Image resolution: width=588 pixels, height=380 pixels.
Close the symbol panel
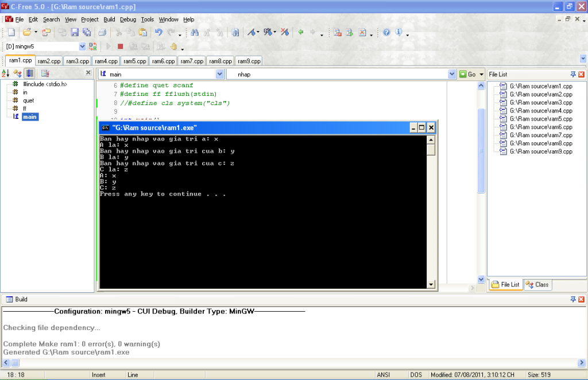coord(88,73)
